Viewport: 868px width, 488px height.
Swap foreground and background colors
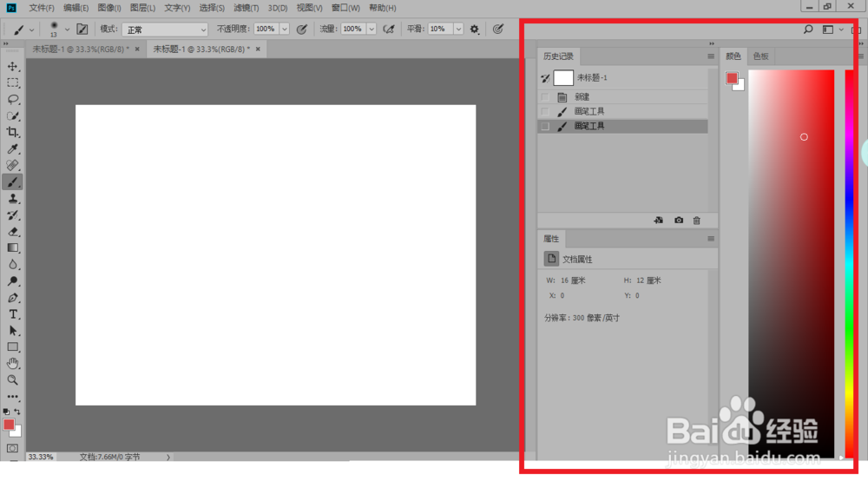(x=17, y=412)
